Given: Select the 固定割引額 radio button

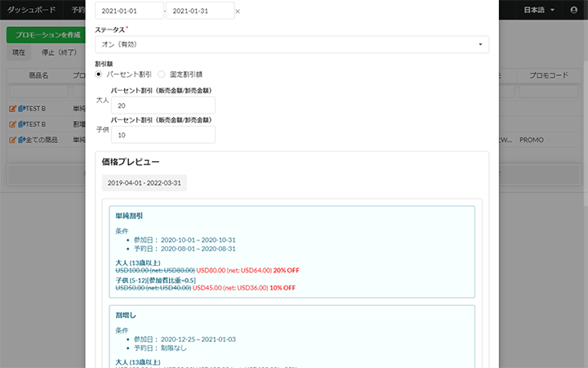Looking at the screenshot, I should coord(161,74).
